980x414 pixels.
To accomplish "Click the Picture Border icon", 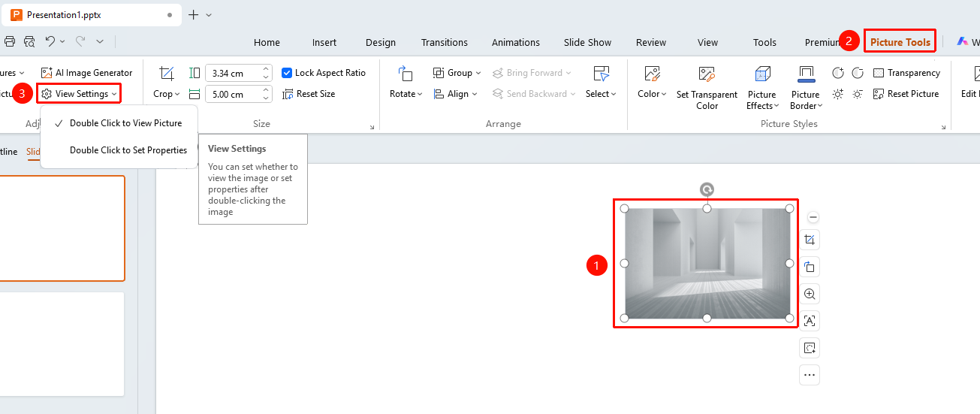I will click(806, 73).
